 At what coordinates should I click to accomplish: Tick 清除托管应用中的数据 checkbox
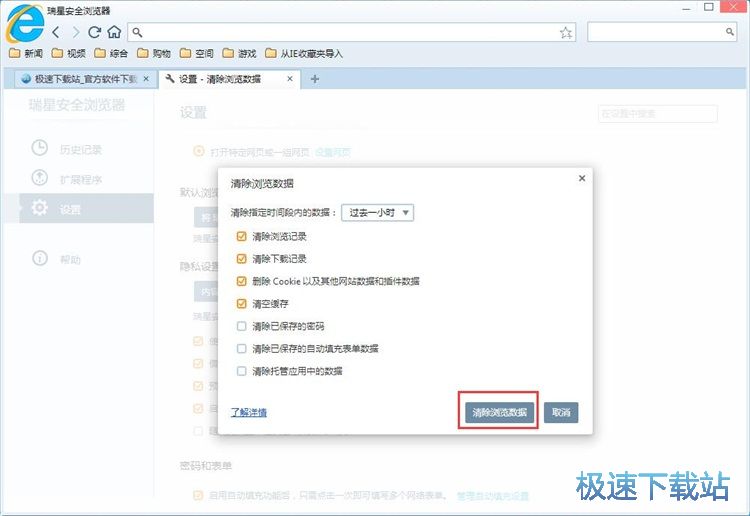coord(241,371)
